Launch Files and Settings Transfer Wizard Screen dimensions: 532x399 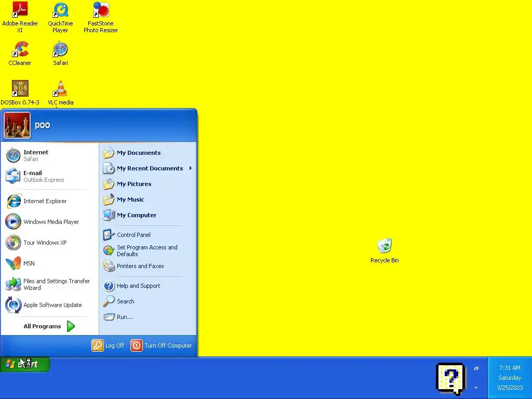[49, 284]
